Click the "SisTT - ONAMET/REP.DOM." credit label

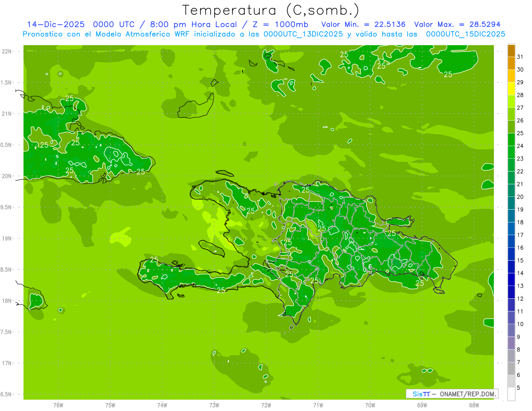point(452,394)
